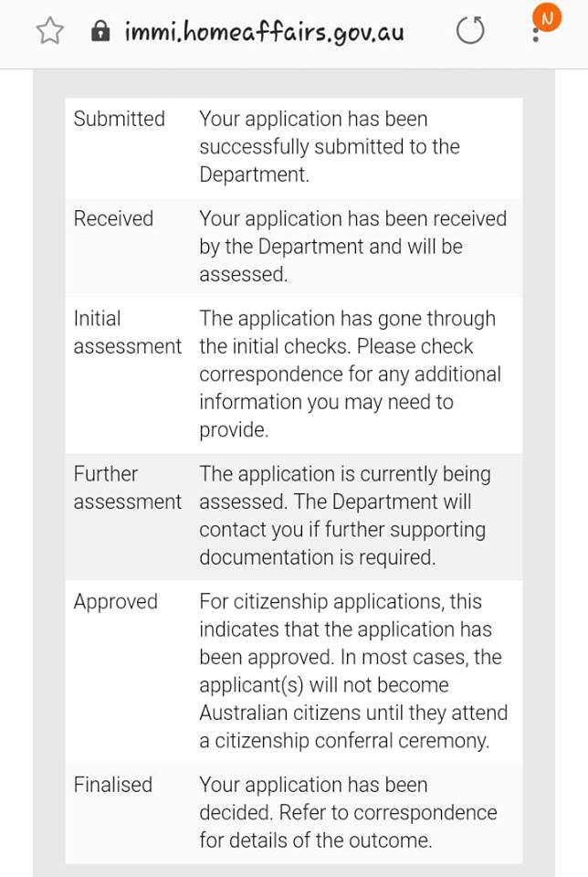Viewport: 588px width, 877px height.
Task: Tap the Finalised status label
Action: pyautogui.click(x=113, y=784)
